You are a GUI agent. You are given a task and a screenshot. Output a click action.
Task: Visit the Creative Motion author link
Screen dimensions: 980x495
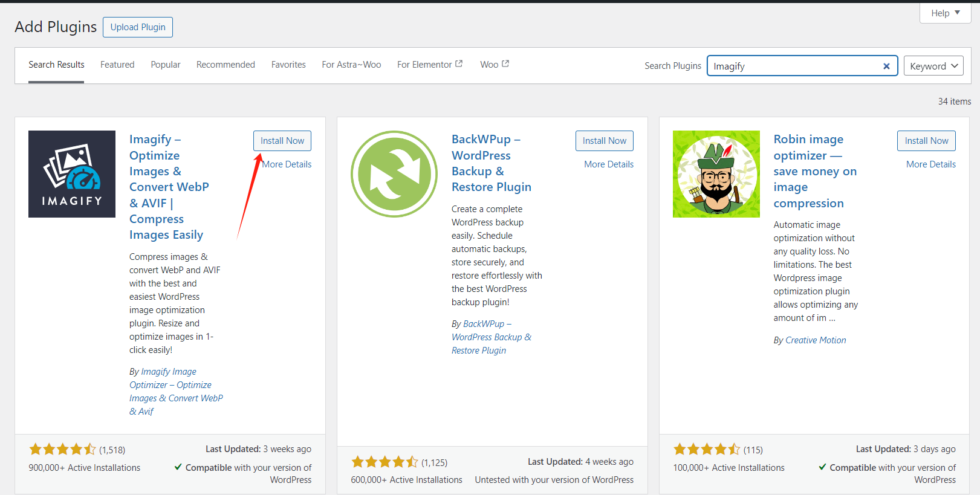816,340
